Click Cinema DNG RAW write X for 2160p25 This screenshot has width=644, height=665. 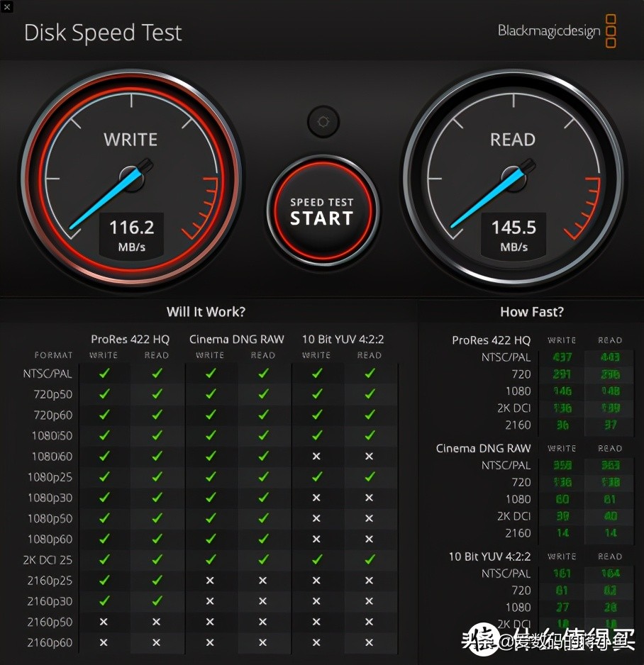(210, 580)
